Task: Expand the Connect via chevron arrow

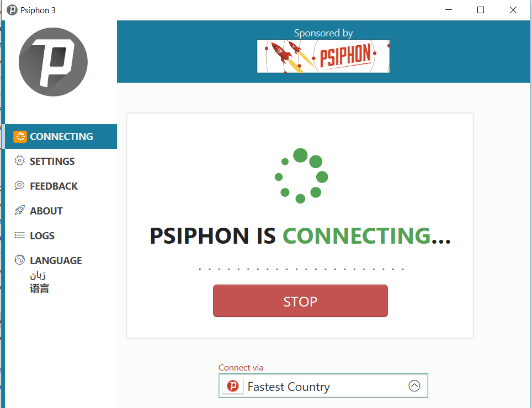Action: (x=414, y=385)
